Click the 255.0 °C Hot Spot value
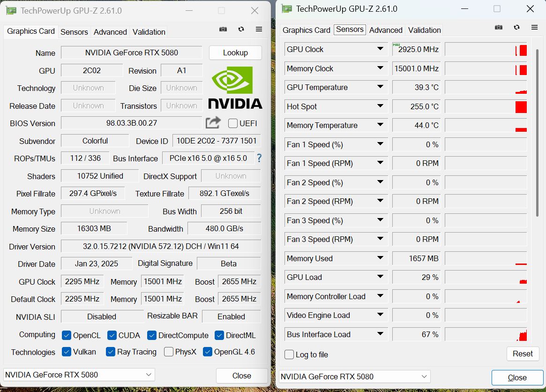This screenshot has height=392, width=546. [x=417, y=106]
